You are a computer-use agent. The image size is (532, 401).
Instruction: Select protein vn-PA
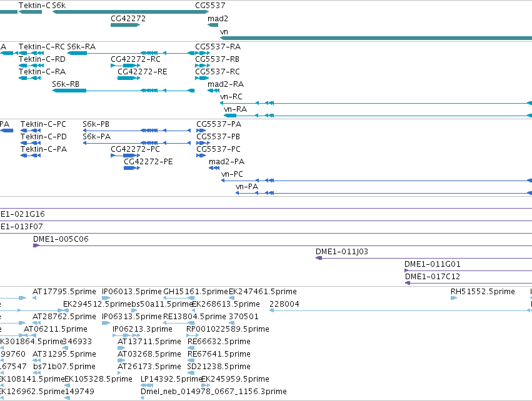coord(384,194)
